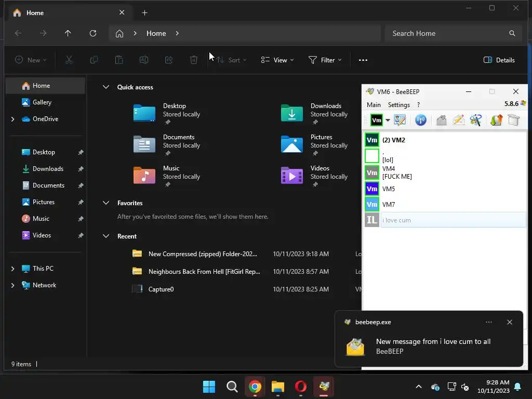Close the Home tab
The image size is (532, 399).
pyautogui.click(x=122, y=12)
